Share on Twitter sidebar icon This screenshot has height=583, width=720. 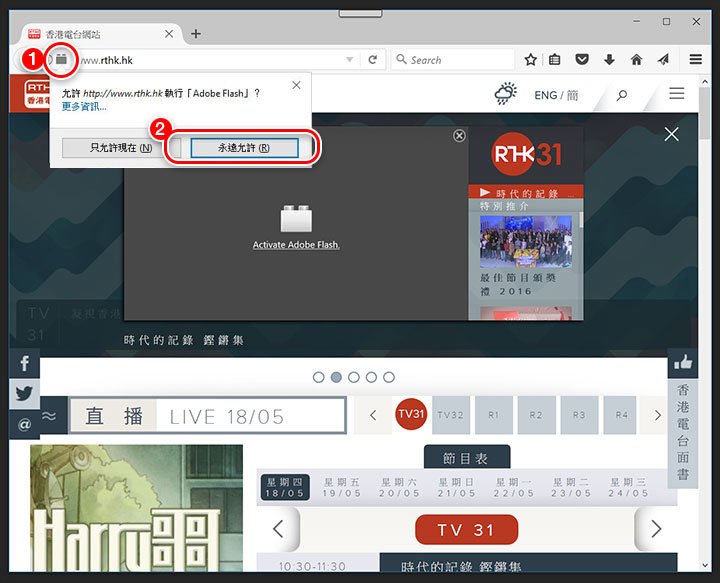24,394
